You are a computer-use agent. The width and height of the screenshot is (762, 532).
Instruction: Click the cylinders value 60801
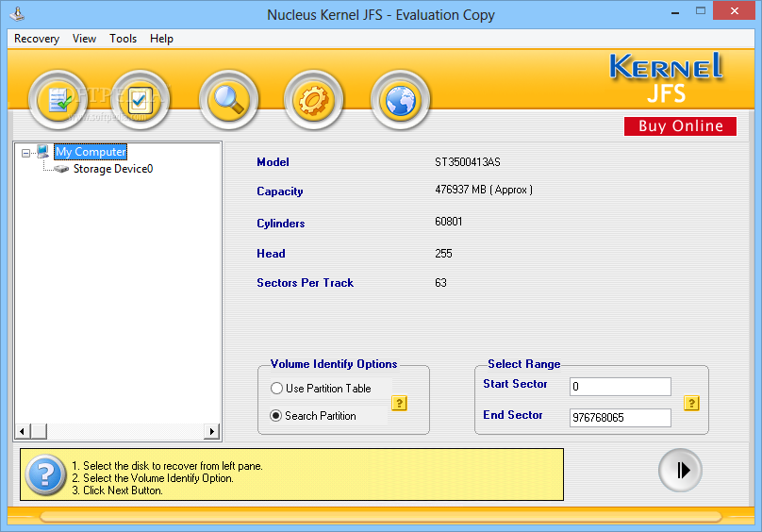(449, 222)
